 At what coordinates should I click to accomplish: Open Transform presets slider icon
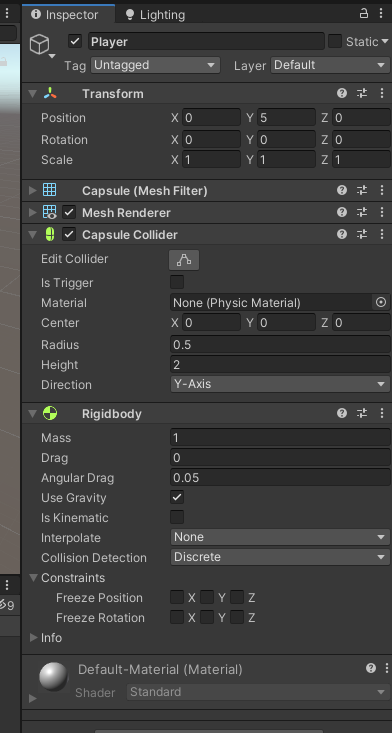point(362,93)
